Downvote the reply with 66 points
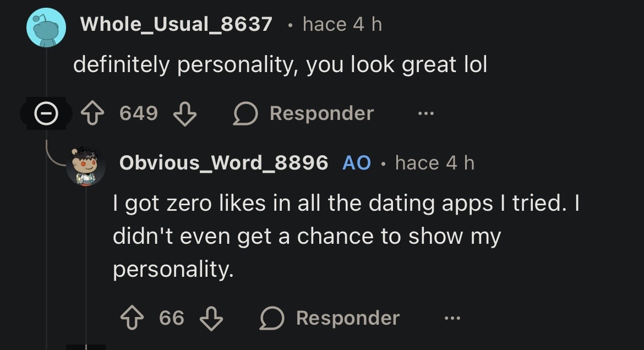Image resolution: width=644 pixels, height=350 pixels. [x=211, y=318]
